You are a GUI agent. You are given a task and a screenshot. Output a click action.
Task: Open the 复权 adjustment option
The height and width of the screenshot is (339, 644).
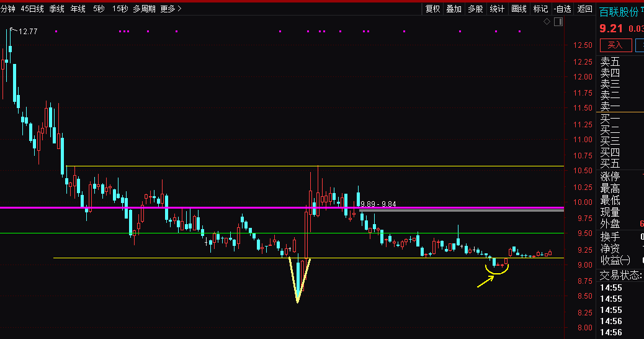432,9
